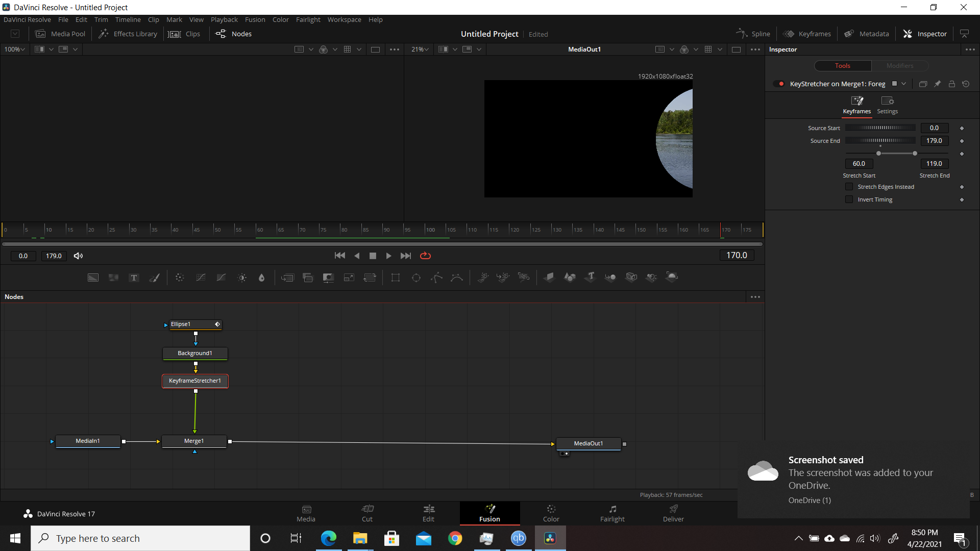This screenshot has width=980, height=551.
Task: Show hidden system tray icons
Action: [x=799, y=538]
